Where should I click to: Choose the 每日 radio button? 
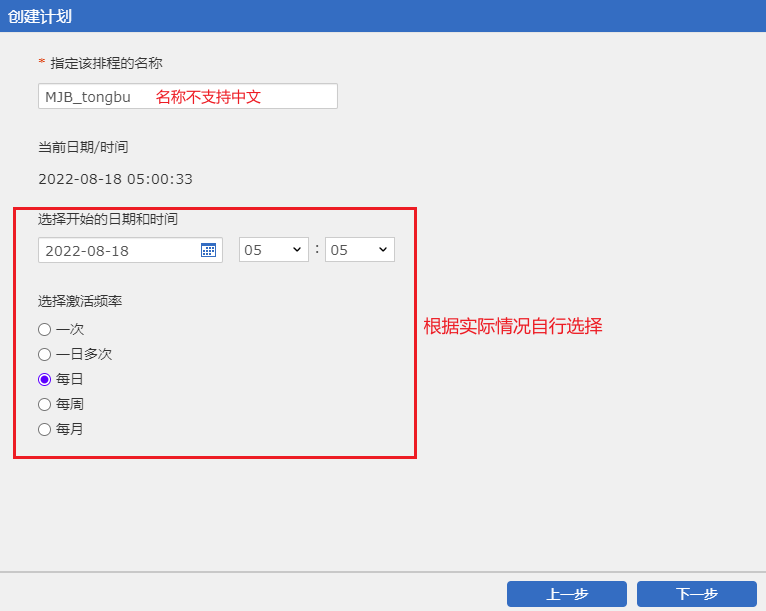tap(44, 379)
